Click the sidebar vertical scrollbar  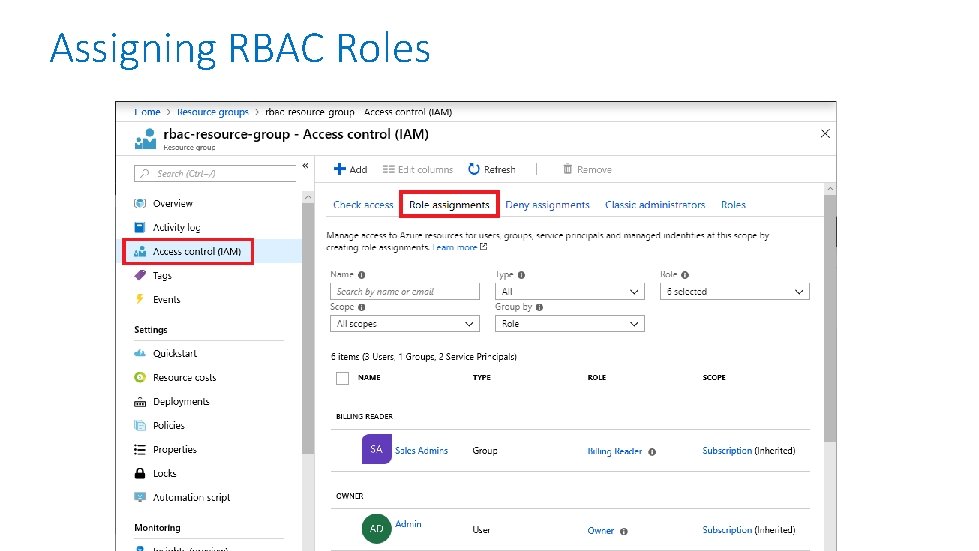(307, 328)
